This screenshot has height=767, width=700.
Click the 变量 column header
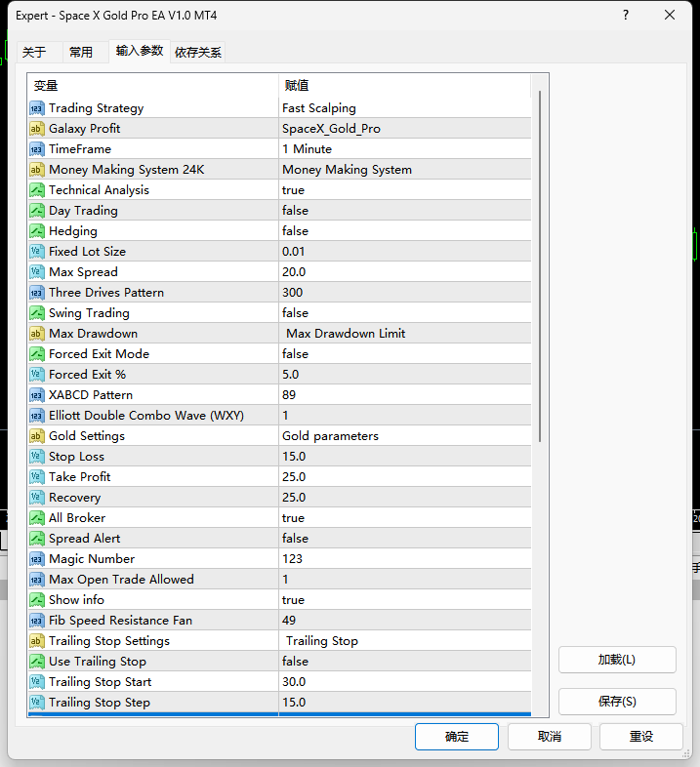[x=153, y=86]
